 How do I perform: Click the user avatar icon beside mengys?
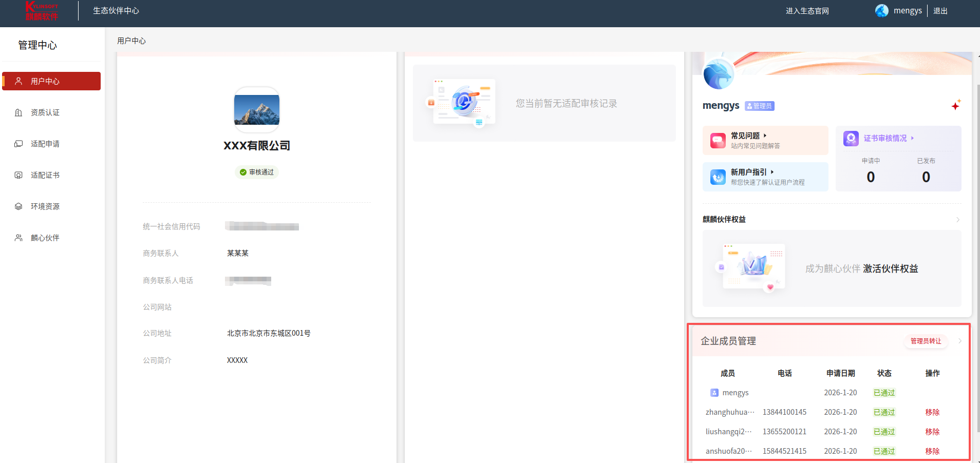coord(881,11)
